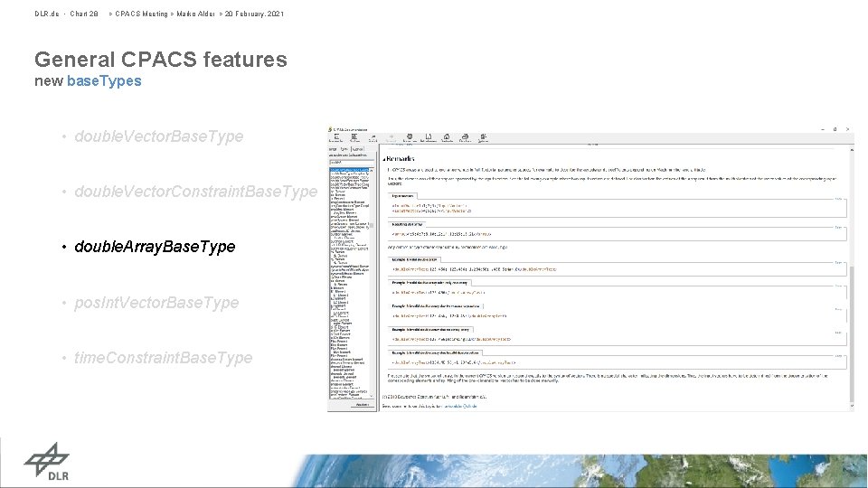This screenshot has width=868, height=488.
Task: Open the feedback email link at page bottom
Action: 459,406
